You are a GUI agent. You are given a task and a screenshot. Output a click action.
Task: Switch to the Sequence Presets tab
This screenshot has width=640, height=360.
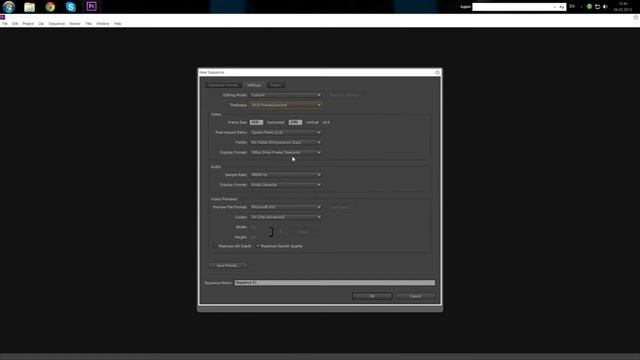(x=223, y=85)
